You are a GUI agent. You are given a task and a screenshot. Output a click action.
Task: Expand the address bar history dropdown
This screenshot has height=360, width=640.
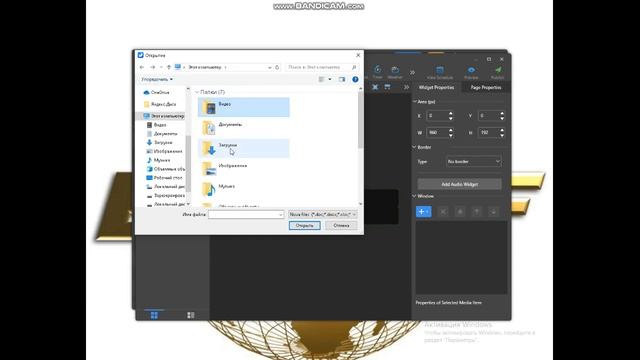pyautogui.click(x=270, y=67)
